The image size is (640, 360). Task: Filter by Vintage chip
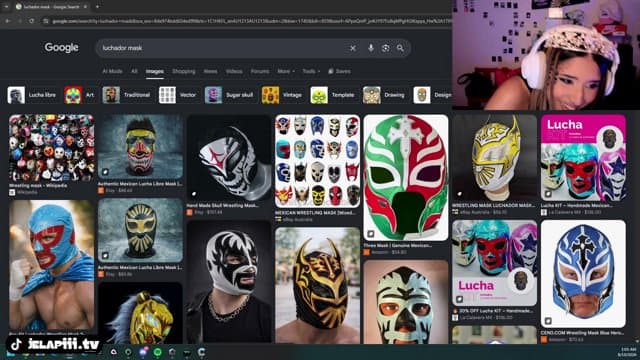coord(282,95)
